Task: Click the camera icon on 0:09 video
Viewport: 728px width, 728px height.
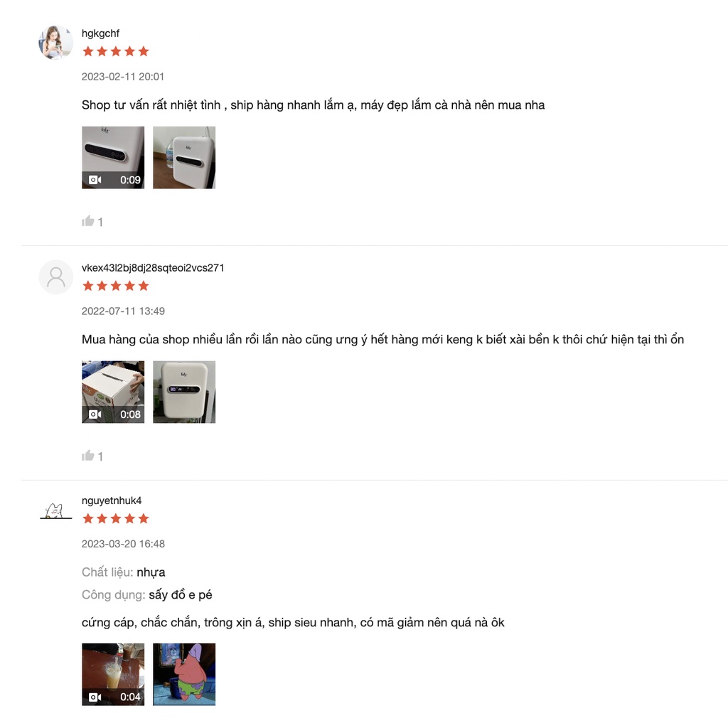Action: (x=95, y=180)
